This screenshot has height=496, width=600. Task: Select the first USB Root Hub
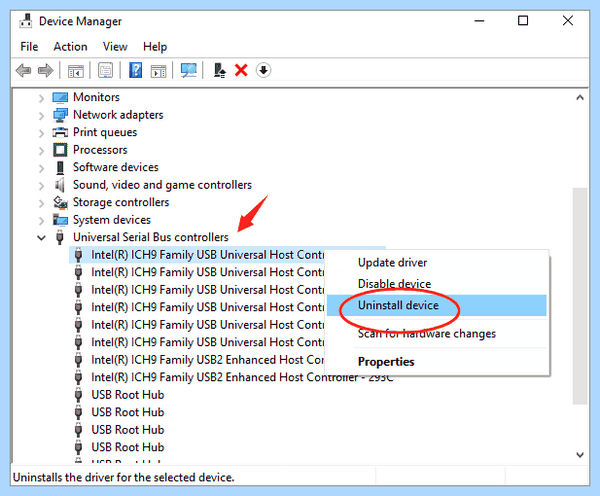click(128, 395)
